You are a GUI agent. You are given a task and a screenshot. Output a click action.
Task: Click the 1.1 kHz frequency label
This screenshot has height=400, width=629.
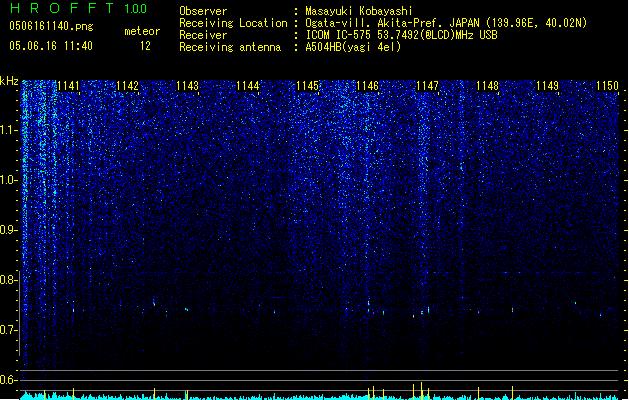(8, 130)
